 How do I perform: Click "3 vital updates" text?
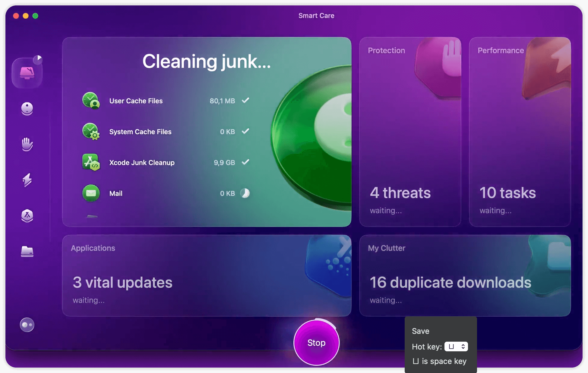(122, 282)
